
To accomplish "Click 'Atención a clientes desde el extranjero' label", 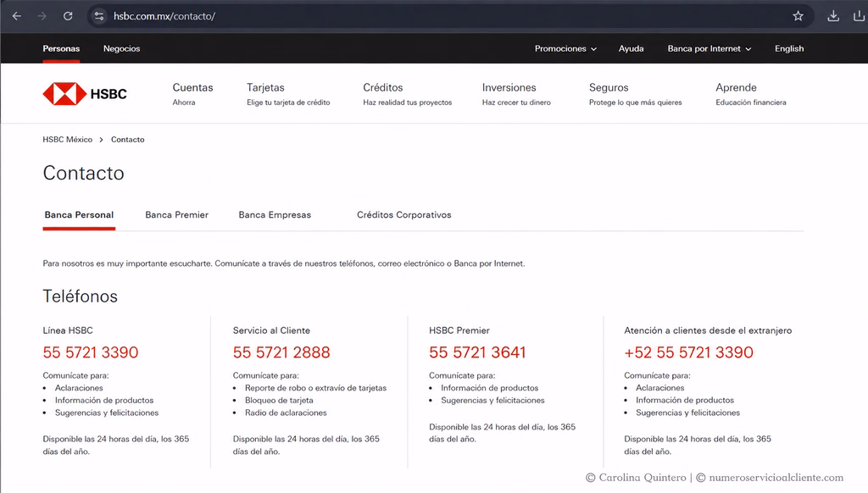I will 708,330.
